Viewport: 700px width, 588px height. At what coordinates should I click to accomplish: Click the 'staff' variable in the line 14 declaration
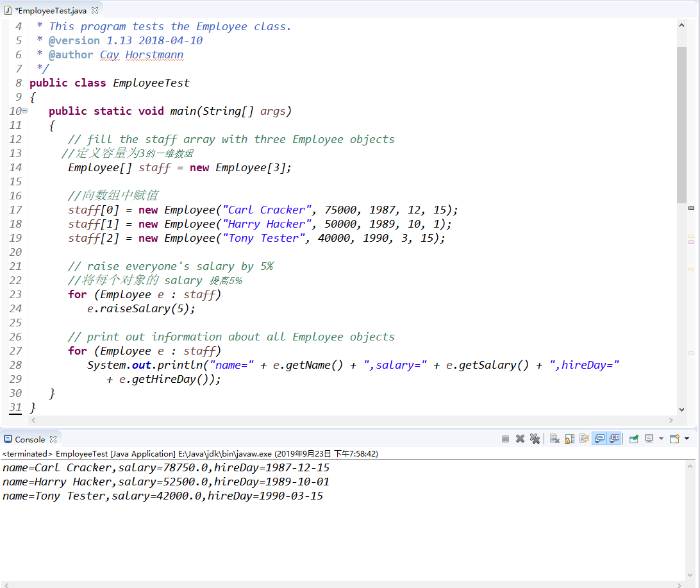click(154, 168)
